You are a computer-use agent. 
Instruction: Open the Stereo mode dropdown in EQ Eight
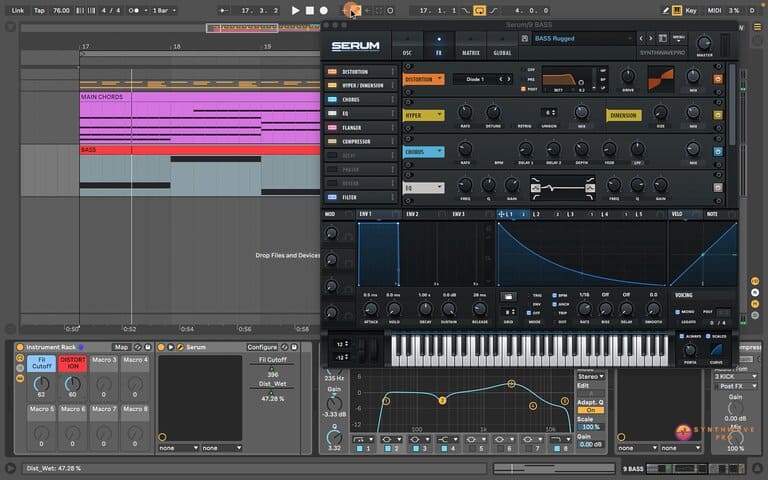pyautogui.click(x=590, y=376)
